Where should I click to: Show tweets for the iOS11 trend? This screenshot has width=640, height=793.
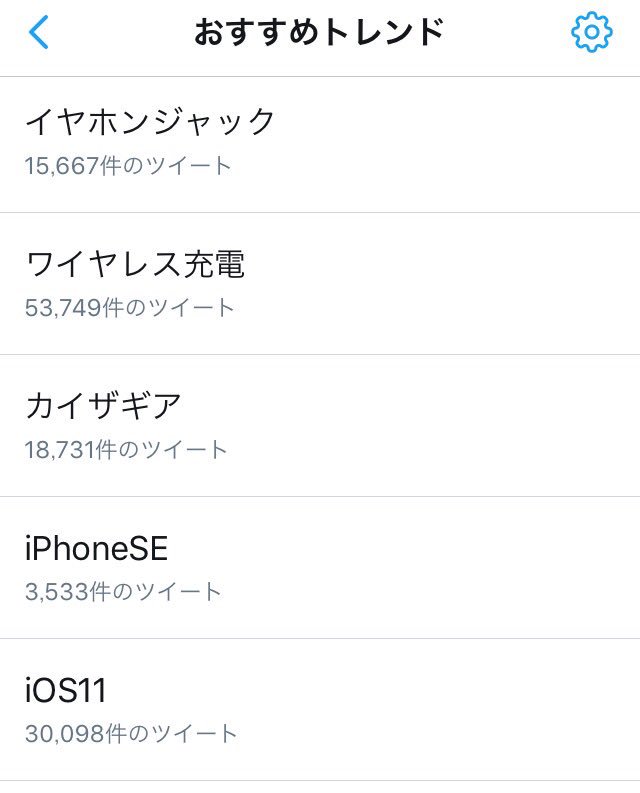66,690
